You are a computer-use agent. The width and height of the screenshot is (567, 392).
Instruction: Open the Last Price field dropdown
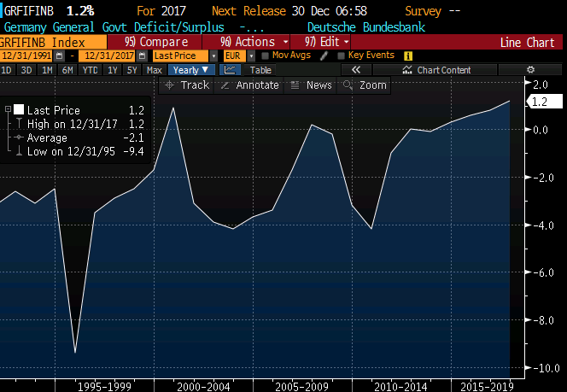click(x=213, y=56)
